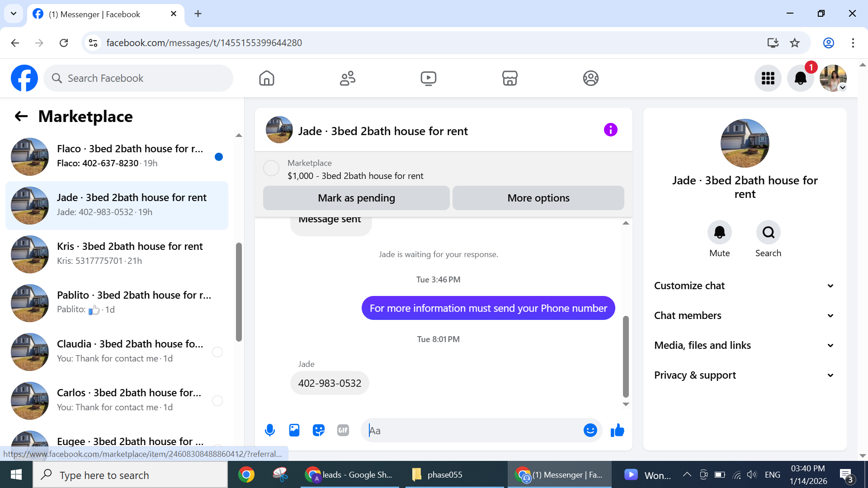Select the circle beside Marketplace listing
This screenshot has height=488, width=868.
[271, 168]
